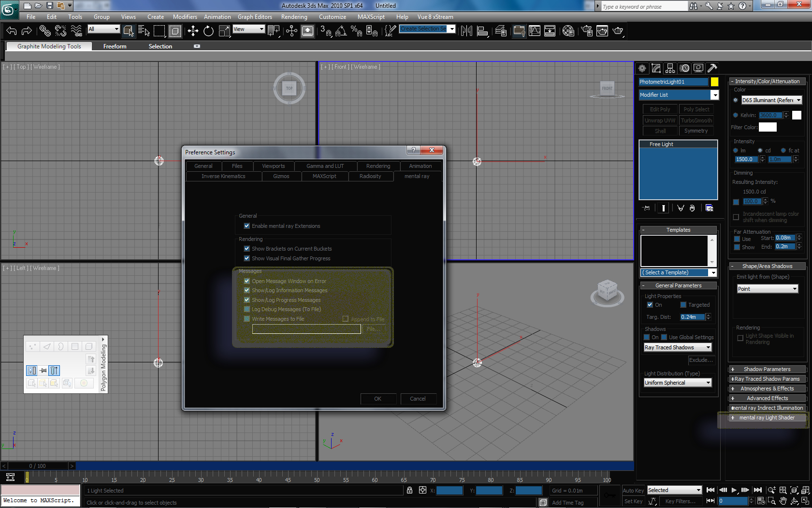Select the Kelvin color radio button
This screenshot has width=812, height=508.
[x=736, y=115]
